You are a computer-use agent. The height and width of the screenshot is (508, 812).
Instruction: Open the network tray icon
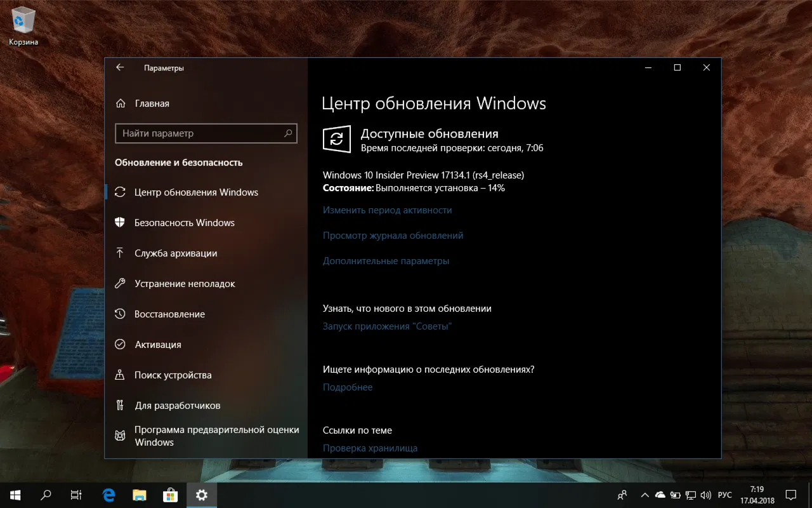tap(690, 495)
